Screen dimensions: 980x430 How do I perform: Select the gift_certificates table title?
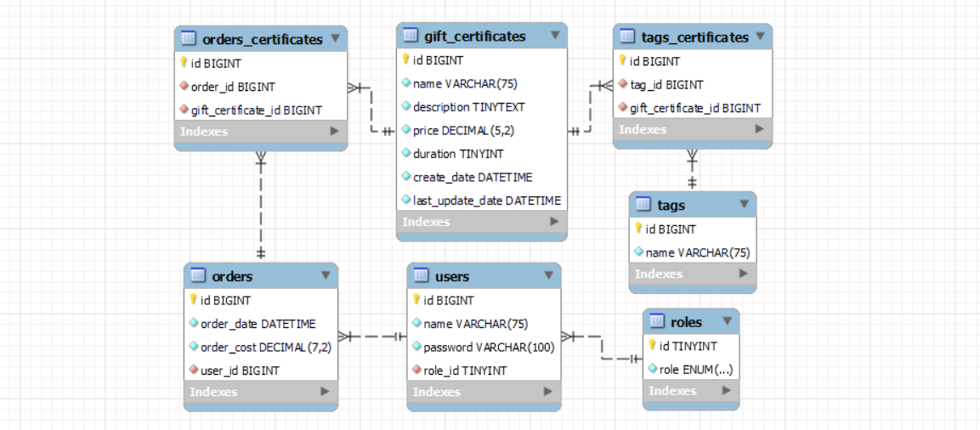point(475,37)
